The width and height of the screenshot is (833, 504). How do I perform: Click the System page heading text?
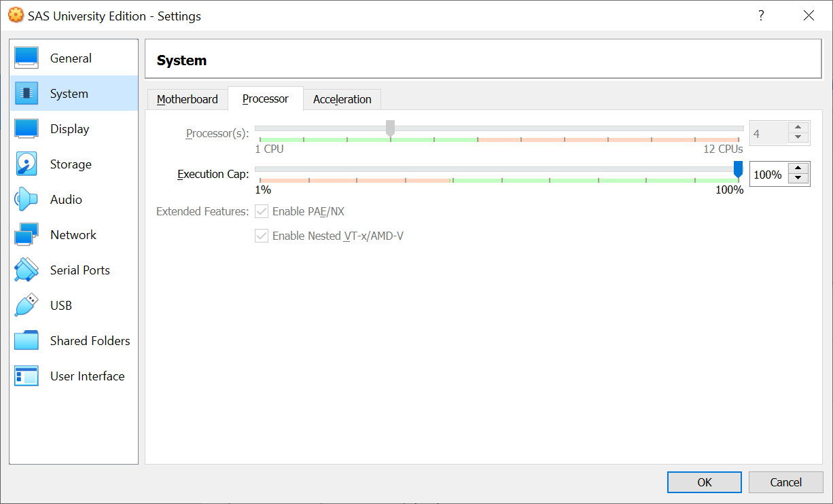coord(181,60)
